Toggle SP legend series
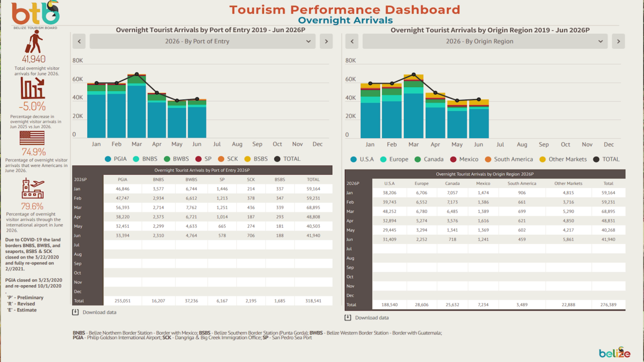Image resolution: width=644 pixels, height=362 pixels. (204, 159)
